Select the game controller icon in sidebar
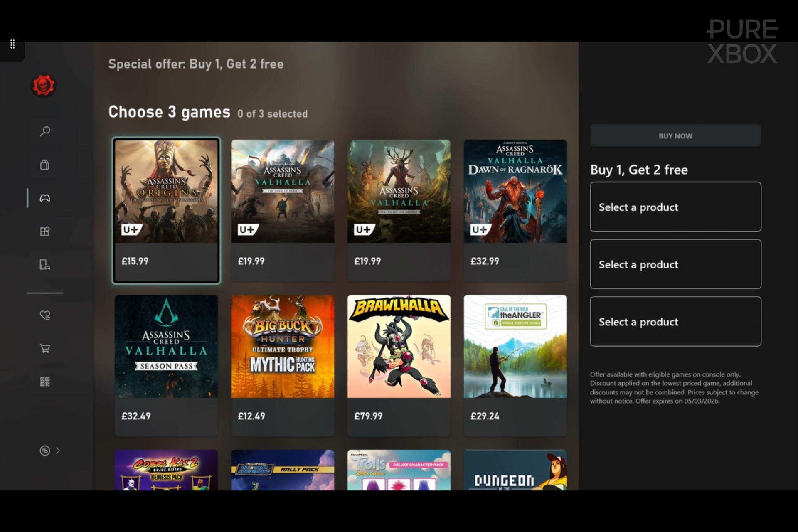Viewport: 798px width, 532px height. [x=45, y=198]
